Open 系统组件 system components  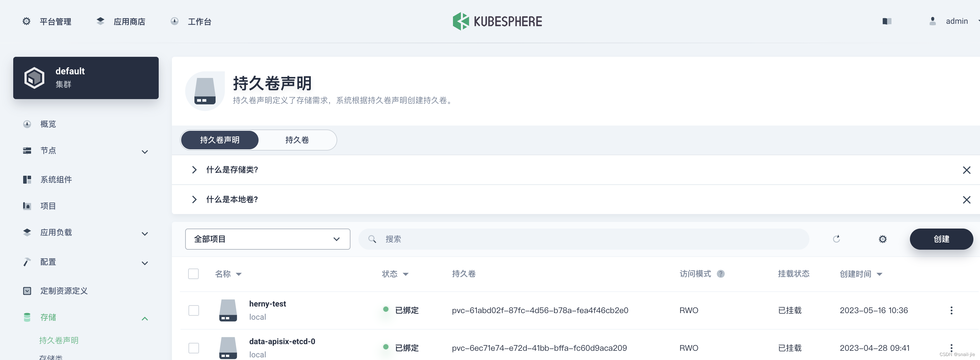pos(56,179)
